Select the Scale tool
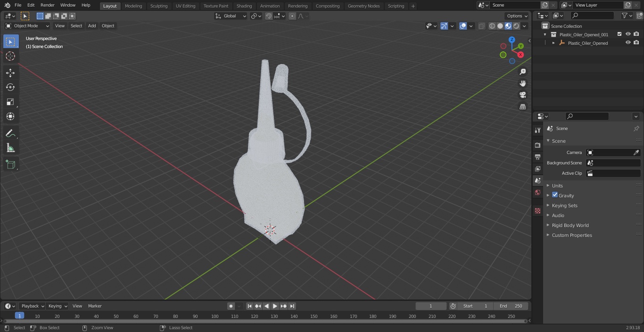The width and height of the screenshot is (644, 332). tap(10, 102)
